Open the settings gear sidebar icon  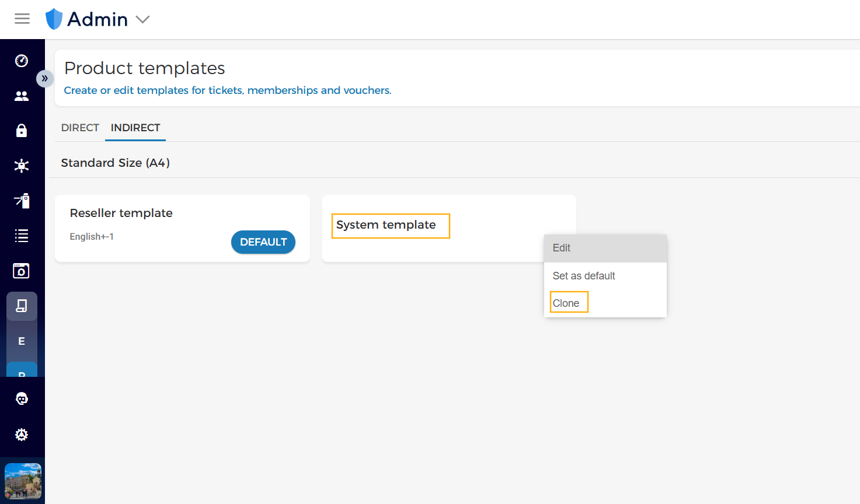click(x=22, y=435)
